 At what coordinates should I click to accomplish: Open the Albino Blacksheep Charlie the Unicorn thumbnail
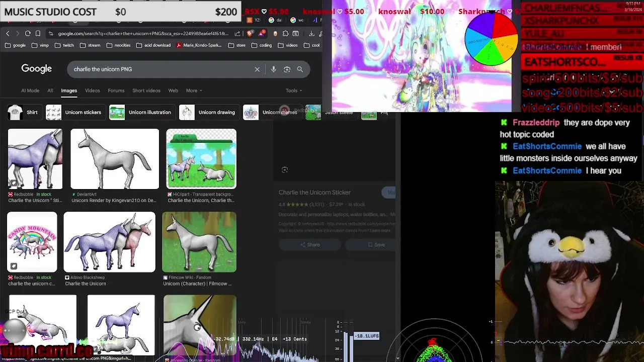point(110,242)
